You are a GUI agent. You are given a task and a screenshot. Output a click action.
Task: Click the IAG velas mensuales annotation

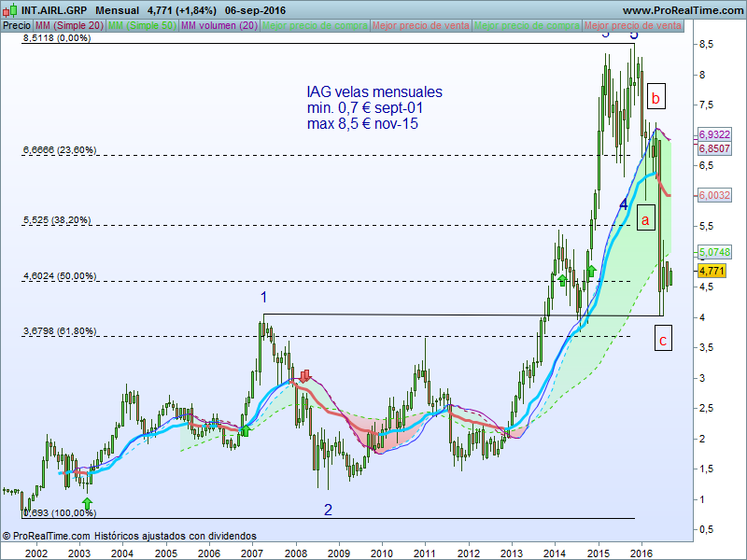pos(374,91)
